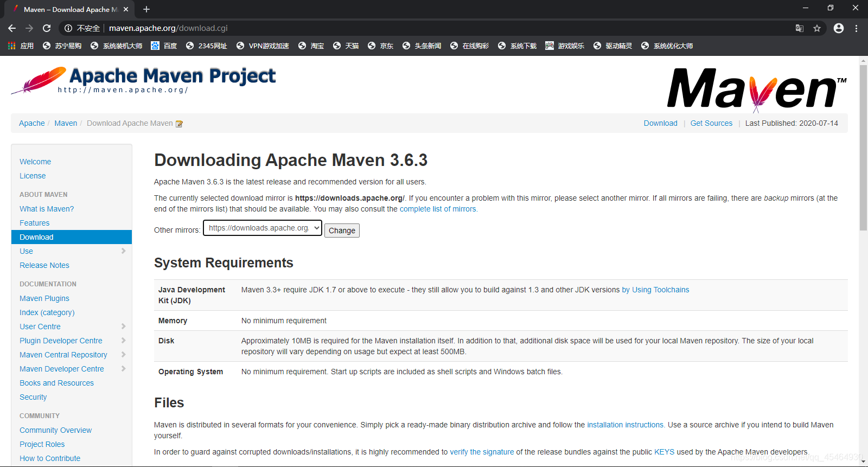Open Maven Plugins sidebar link
The height and width of the screenshot is (467, 868).
click(44, 298)
